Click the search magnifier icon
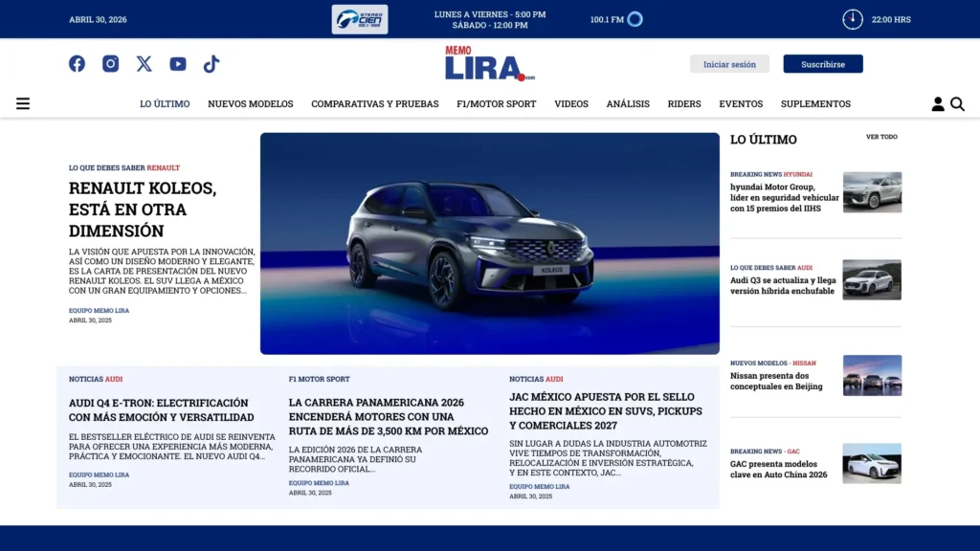Image resolution: width=980 pixels, height=551 pixels. (x=957, y=104)
